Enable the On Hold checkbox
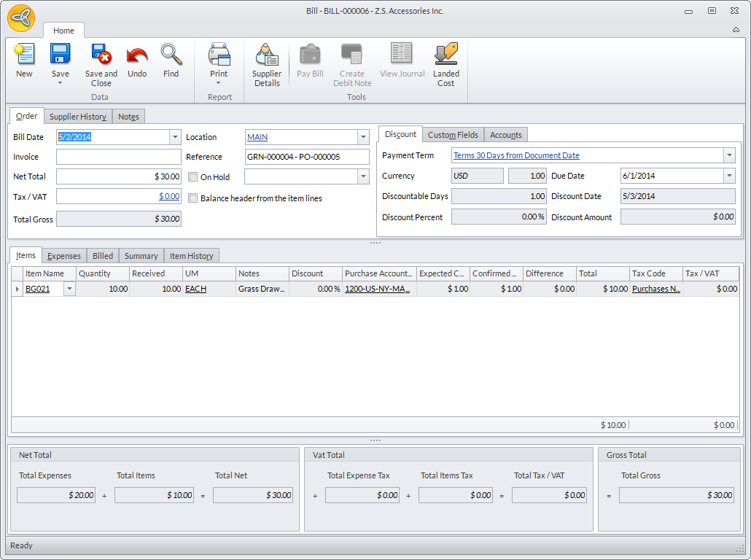 click(x=193, y=176)
